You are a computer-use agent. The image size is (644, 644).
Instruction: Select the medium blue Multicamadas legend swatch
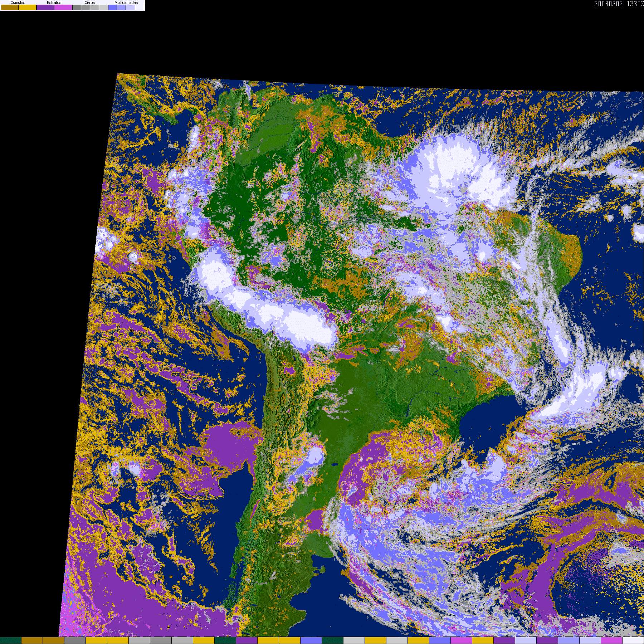pyautogui.click(x=121, y=7)
